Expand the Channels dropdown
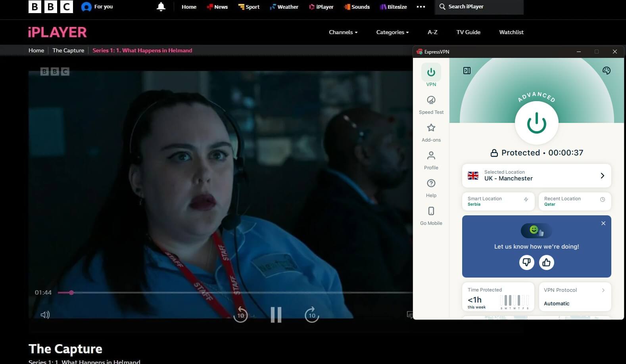 pos(343,32)
